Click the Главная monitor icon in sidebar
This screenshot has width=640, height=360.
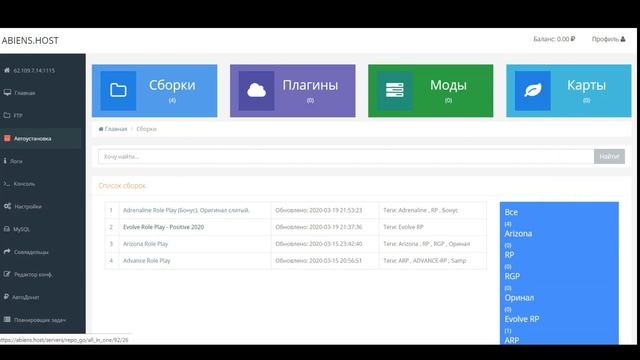tap(7, 93)
